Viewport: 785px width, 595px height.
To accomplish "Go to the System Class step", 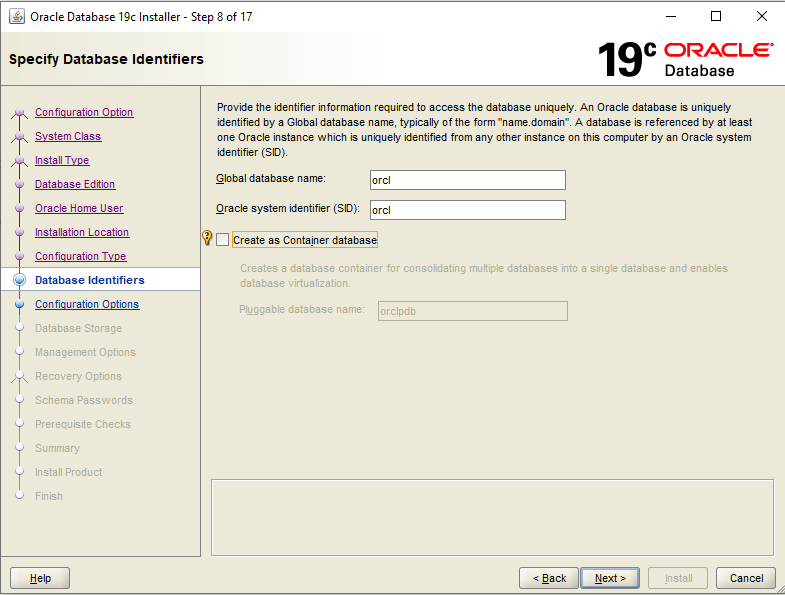I will pyautogui.click(x=68, y=136).
